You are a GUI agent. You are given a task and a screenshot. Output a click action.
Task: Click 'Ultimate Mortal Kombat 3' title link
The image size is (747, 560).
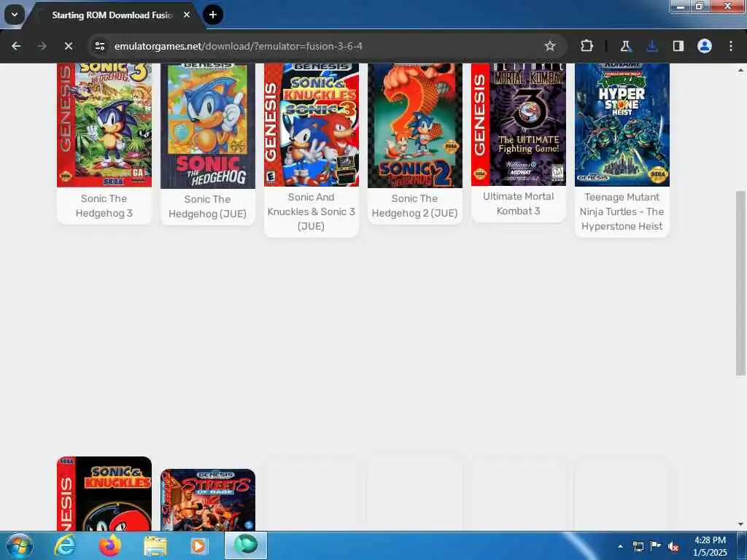coord(519,203)
